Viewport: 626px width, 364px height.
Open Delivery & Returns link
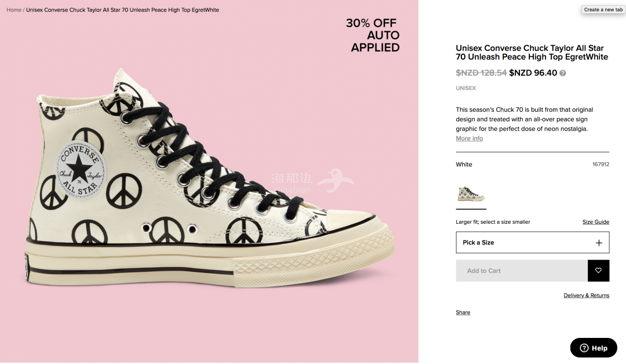(x=586, y=296)
